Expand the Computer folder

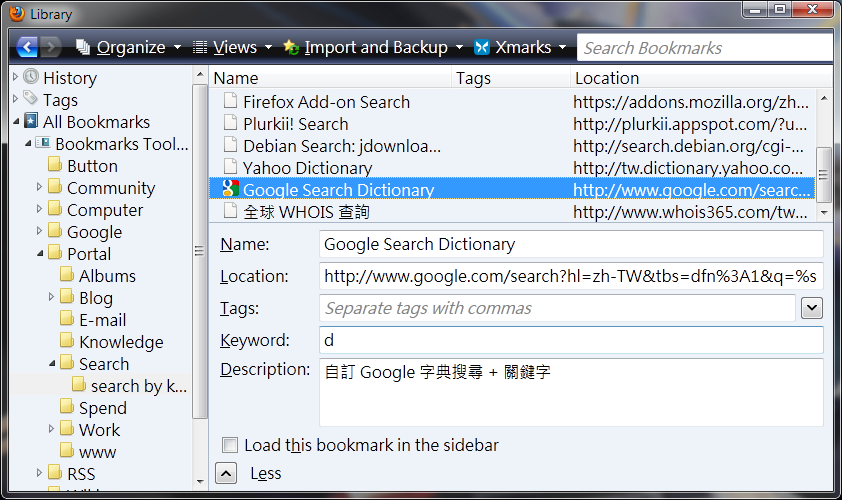(x=39, y=209)
